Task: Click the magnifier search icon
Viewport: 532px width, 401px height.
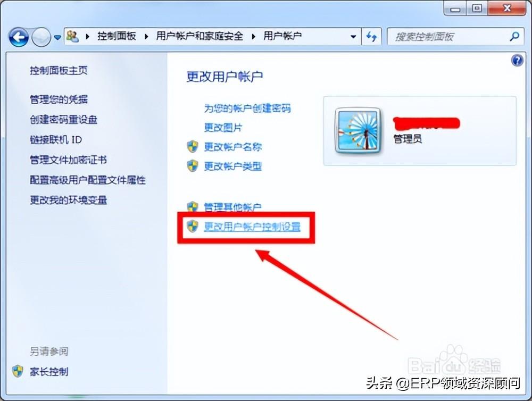Action: click(514, 36)
